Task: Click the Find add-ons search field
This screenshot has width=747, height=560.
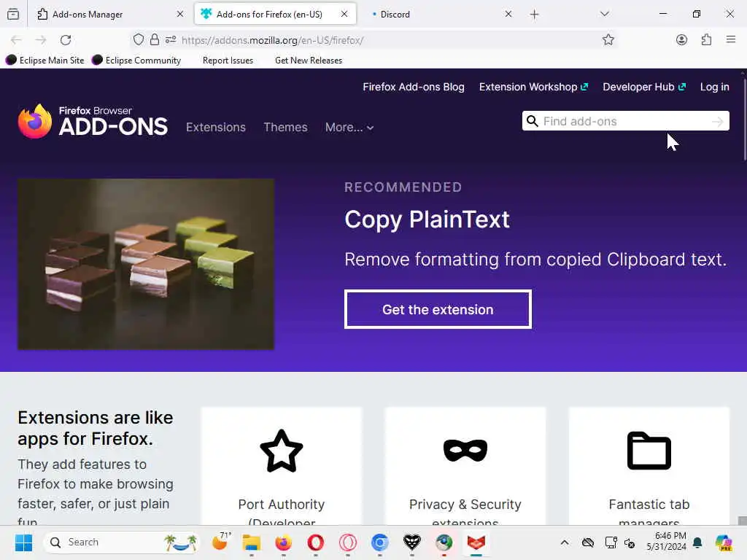Action: pyautogui.click(x=625, y=121)
